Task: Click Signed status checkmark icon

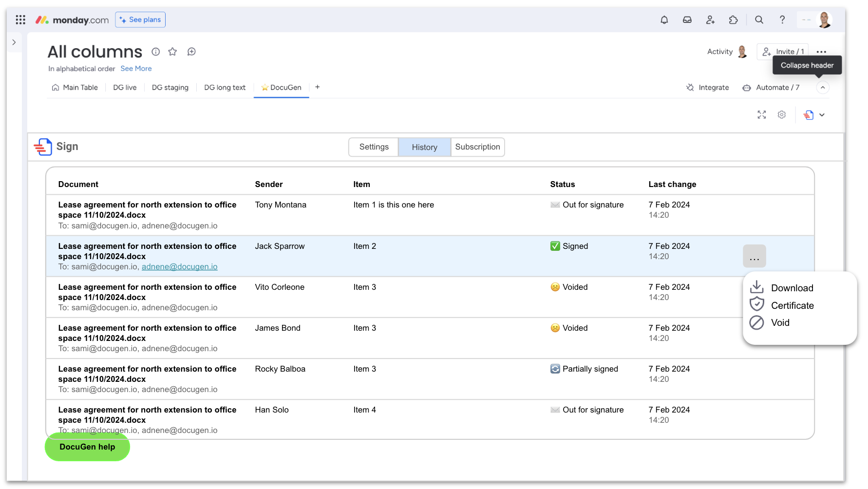Action: [x=555, y=246]
